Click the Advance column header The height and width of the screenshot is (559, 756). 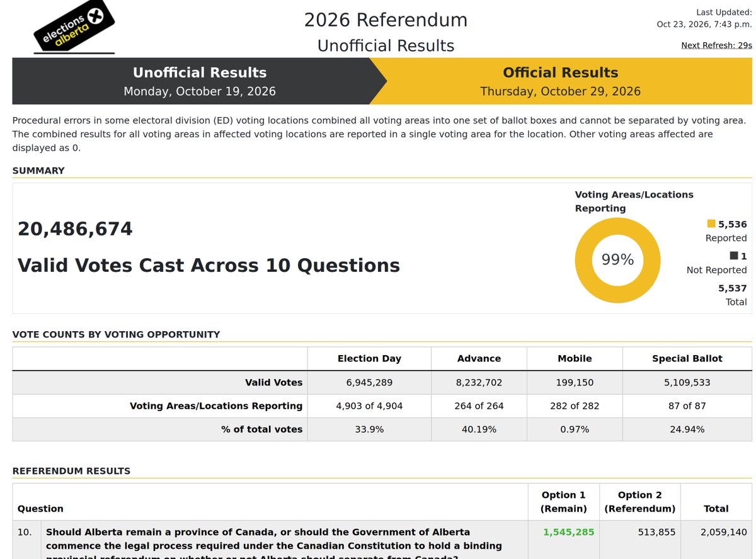pos(479,358)
